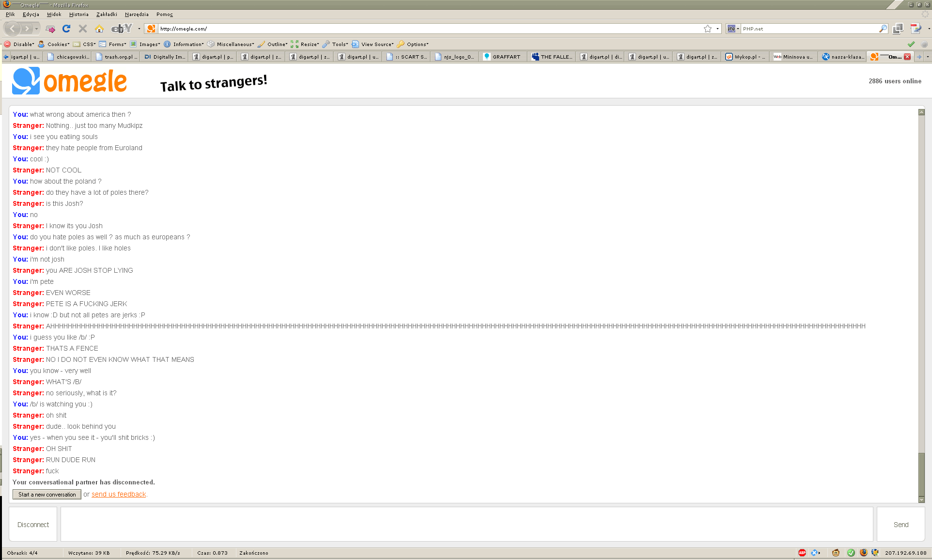Open the Options dropdown in developer toolbar
The height and width of the screenshot is (560, 932).
[x=413, y=44]
